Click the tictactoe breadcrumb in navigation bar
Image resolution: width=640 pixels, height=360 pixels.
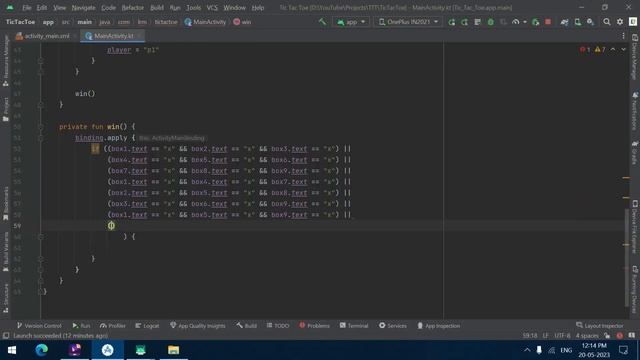(x=166, y=22)
